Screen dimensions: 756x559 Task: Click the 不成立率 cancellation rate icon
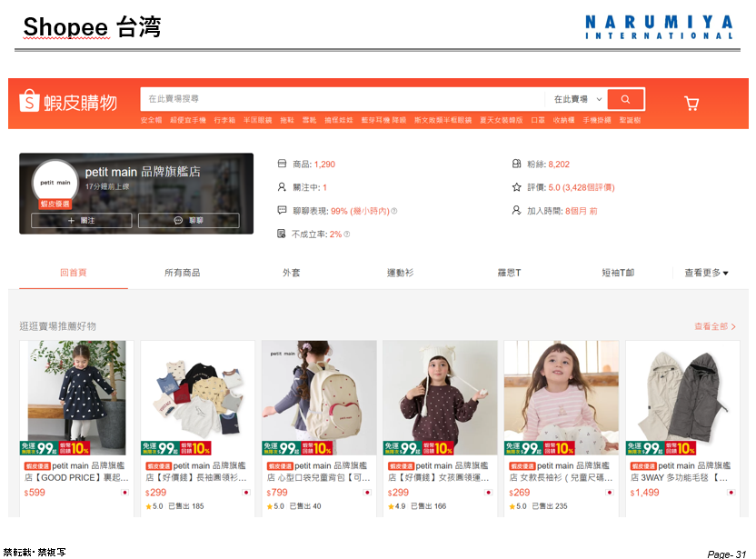(282, 234)
